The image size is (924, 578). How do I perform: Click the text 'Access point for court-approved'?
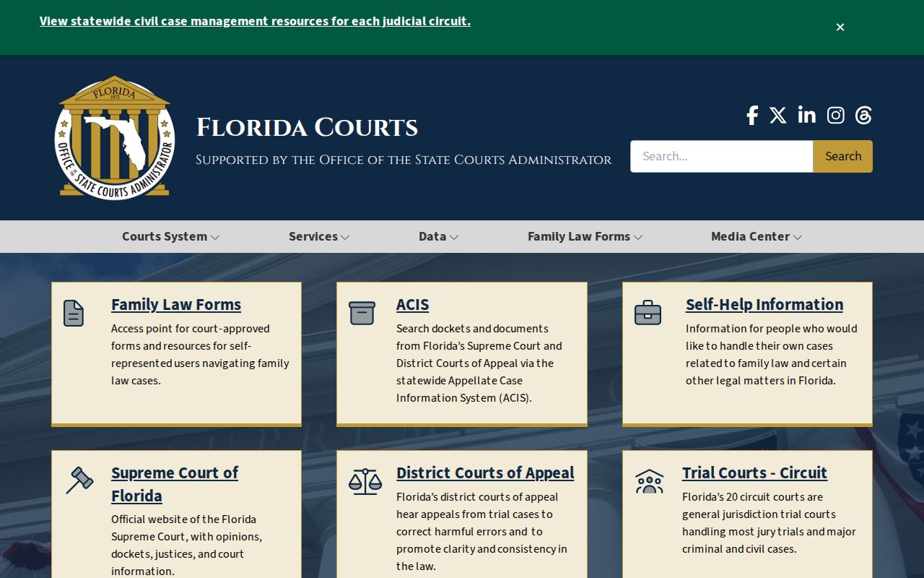click(x=191, y=329)
